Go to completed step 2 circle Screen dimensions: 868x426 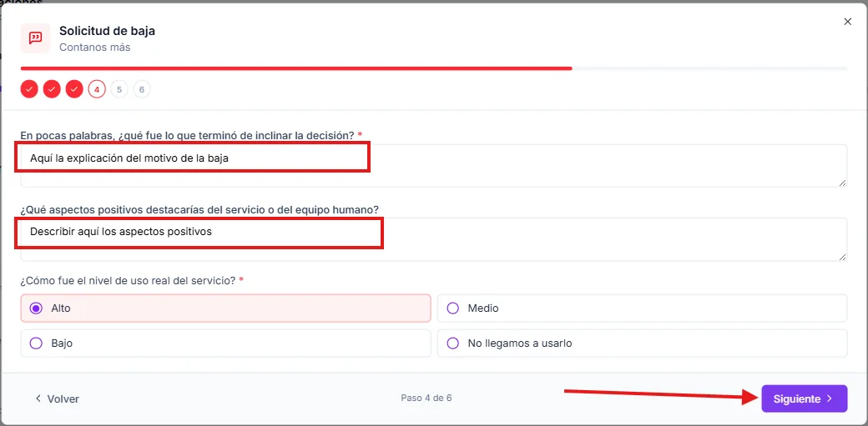[52, 89]
